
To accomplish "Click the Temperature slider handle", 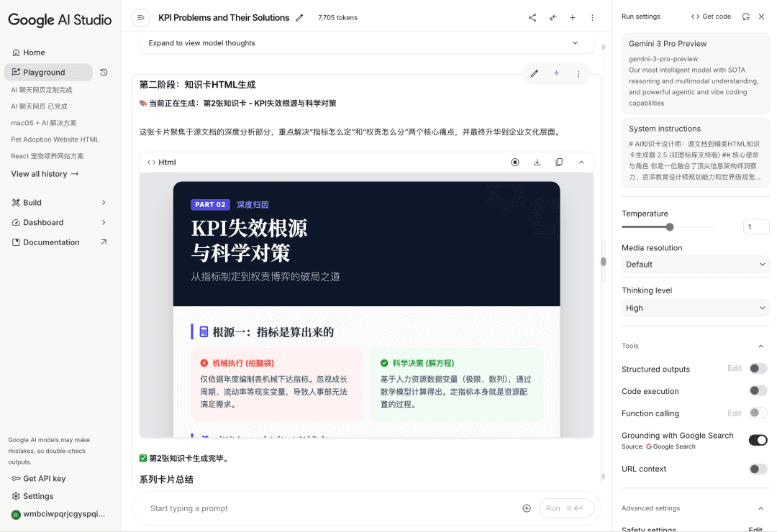I will tap(670, 227).
